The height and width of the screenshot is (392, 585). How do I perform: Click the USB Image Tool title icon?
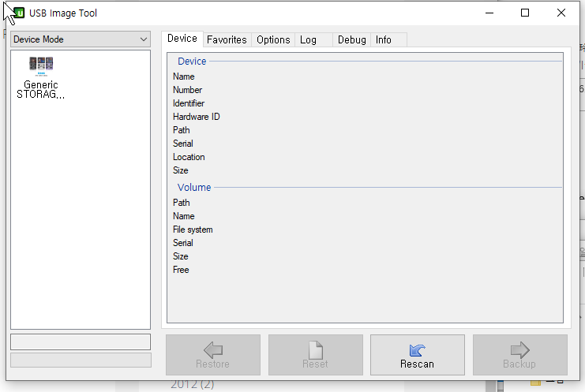(x=19, y=13)
